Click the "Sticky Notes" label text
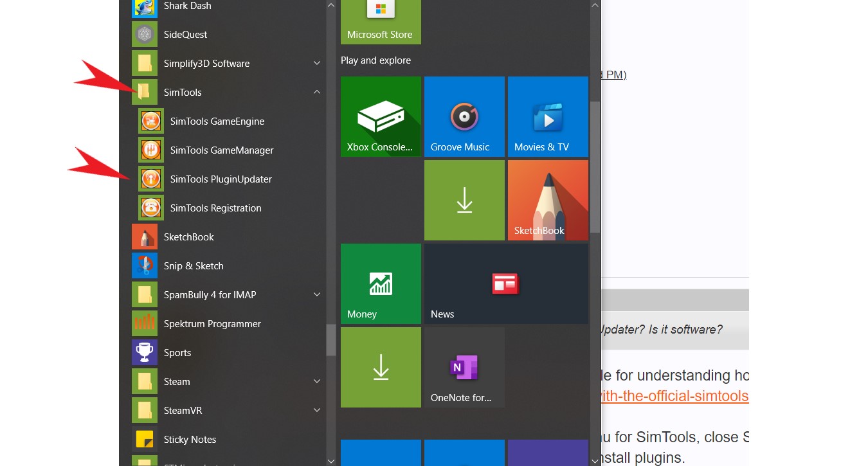This screenshot has width=868, height=466. pyautogui.click(x=190, y=440)
